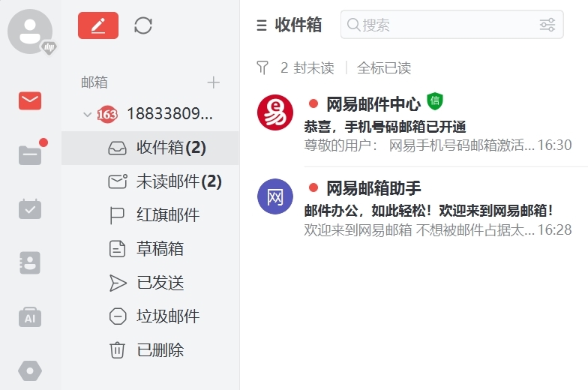Screen dimensions: 588x390
Task: Select the 163 account 18833809...
Action: coord(154,114)
